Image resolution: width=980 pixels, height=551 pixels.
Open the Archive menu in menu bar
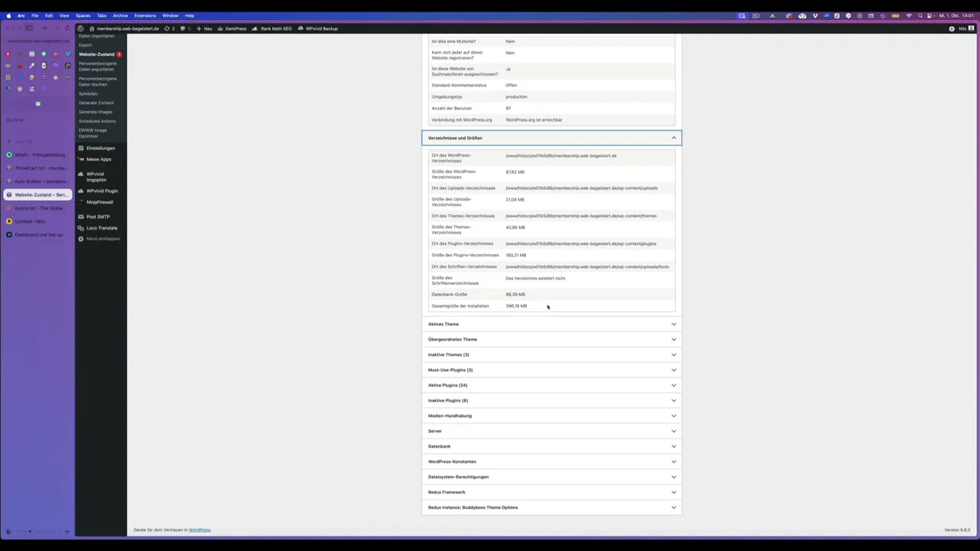coord(120,15)
